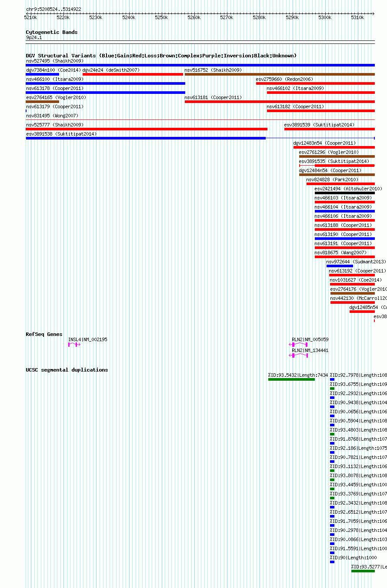Select nsv525777 (Shaikh2009) label

tap(55, 125)
